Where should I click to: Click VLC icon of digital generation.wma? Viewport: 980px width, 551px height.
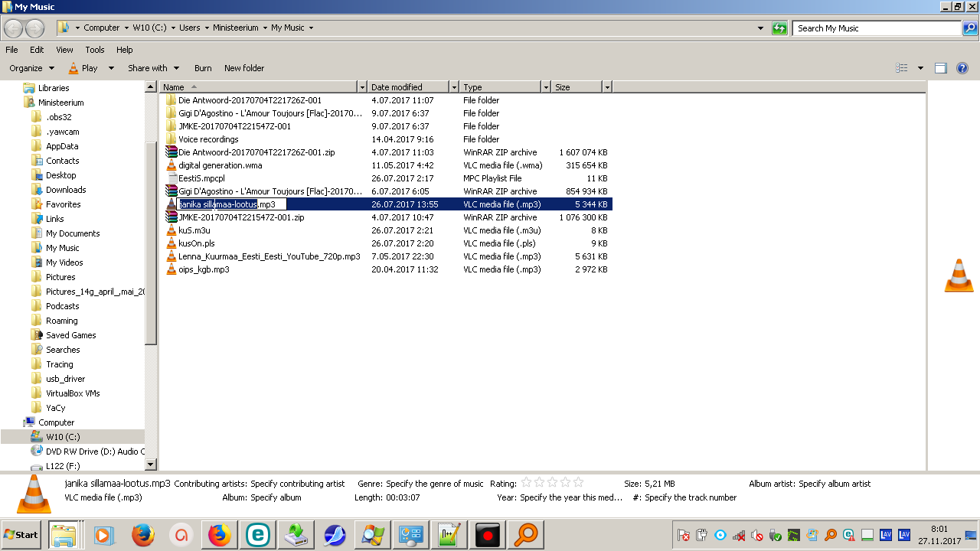coord(171,165)
